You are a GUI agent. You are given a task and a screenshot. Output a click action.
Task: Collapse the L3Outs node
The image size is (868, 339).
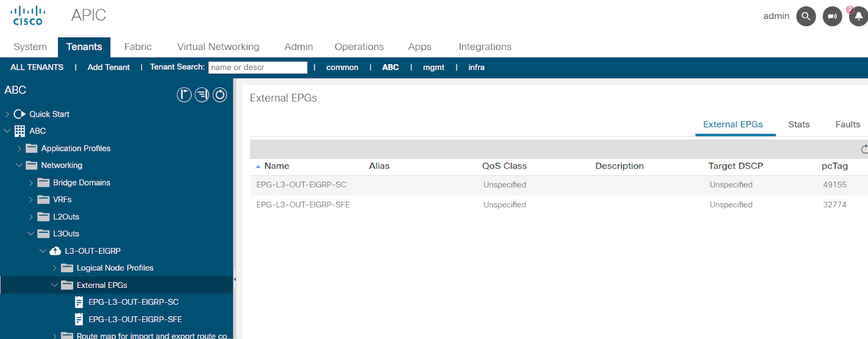coord(31,233)
